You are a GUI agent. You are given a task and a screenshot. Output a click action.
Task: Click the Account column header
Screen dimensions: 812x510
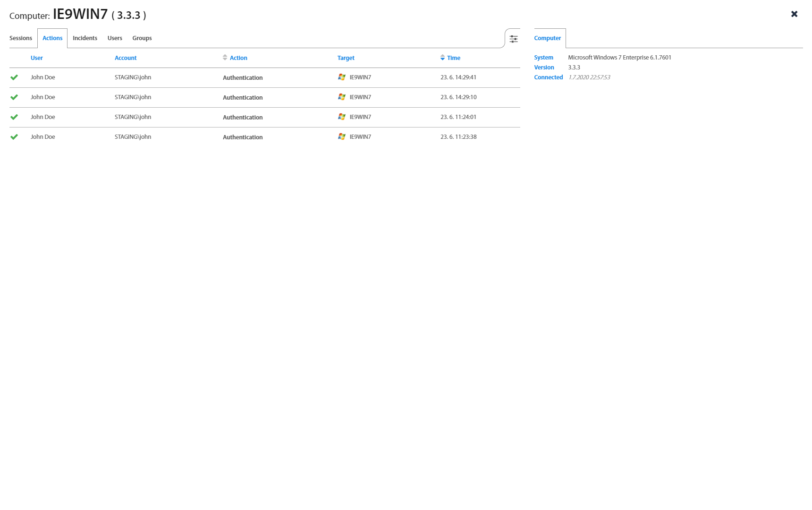click(x=126, y=58)
